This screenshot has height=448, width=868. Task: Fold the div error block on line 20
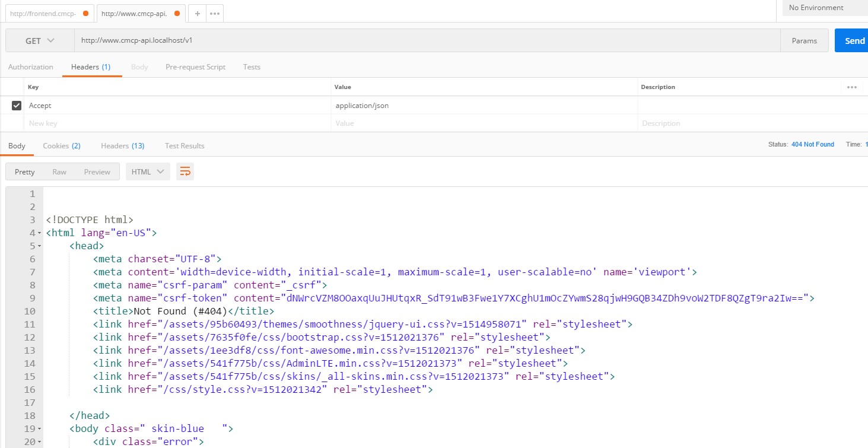pyautogui.click(x=40, y=442)
